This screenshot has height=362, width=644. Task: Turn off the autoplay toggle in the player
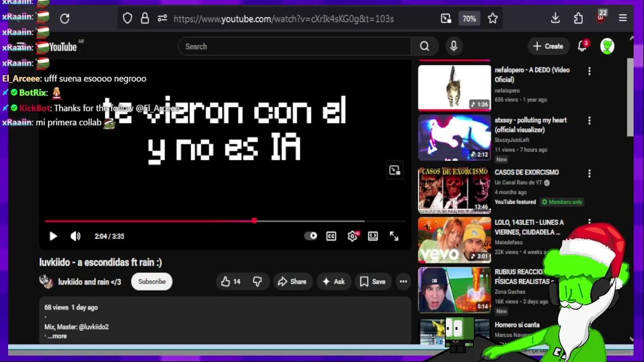(x=311, y=236)
